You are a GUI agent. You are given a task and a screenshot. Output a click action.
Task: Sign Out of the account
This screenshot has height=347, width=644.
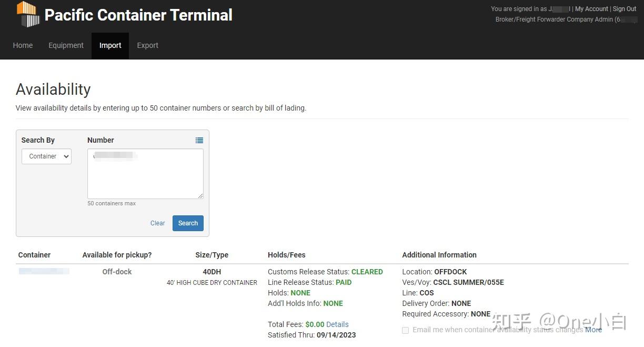(x=625, y=9)
